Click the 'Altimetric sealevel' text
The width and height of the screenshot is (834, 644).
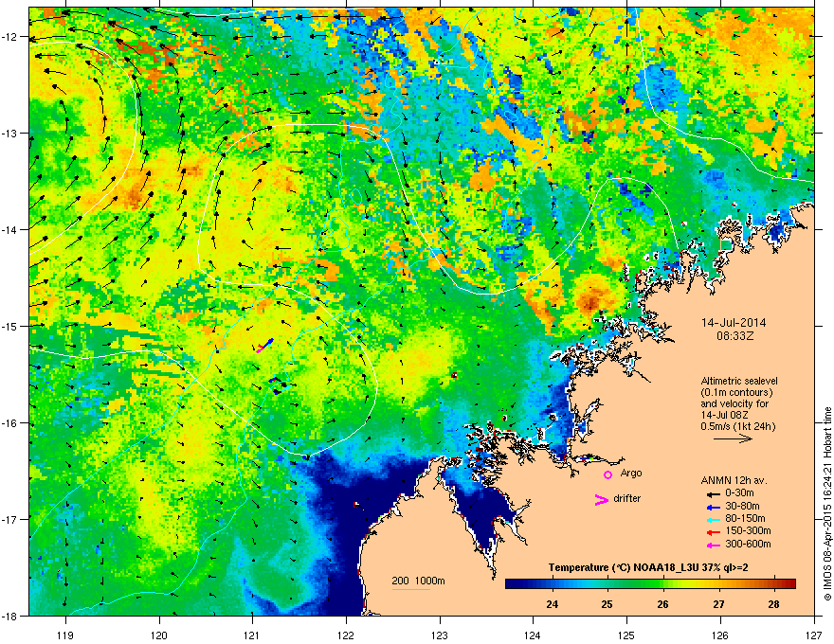coord(739,381)
